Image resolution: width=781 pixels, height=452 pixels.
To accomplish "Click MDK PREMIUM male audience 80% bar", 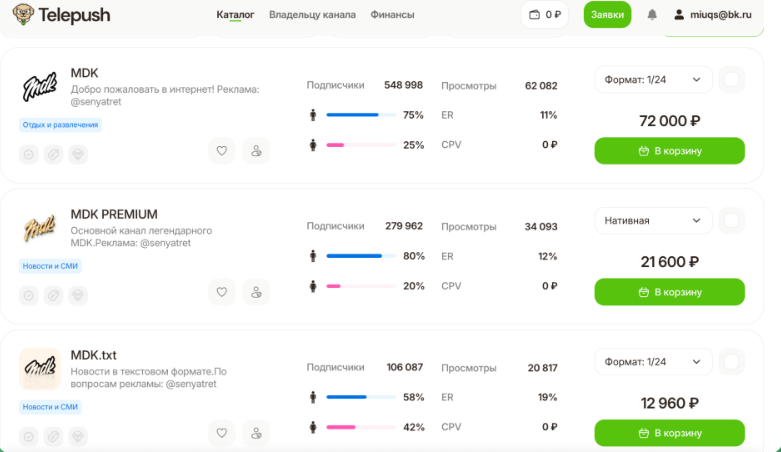I will (x=361, y=256).
